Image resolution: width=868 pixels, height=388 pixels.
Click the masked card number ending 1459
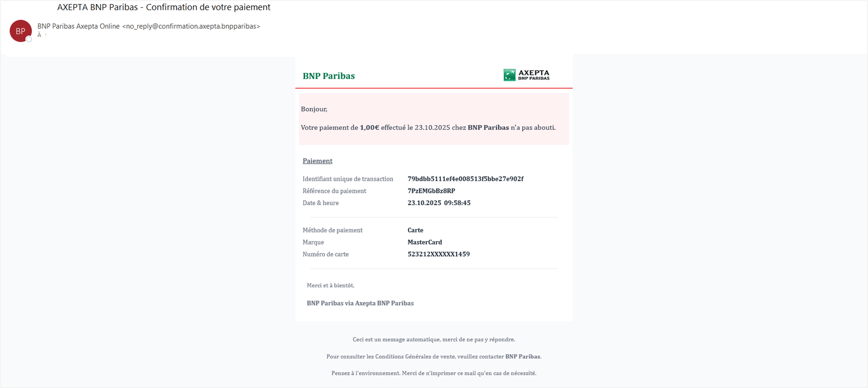[438, 254]
